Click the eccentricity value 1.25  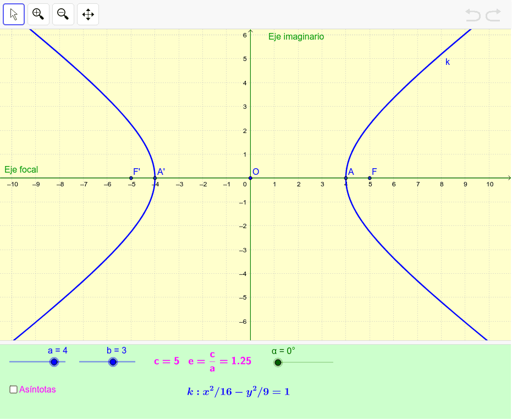(241, 361)
